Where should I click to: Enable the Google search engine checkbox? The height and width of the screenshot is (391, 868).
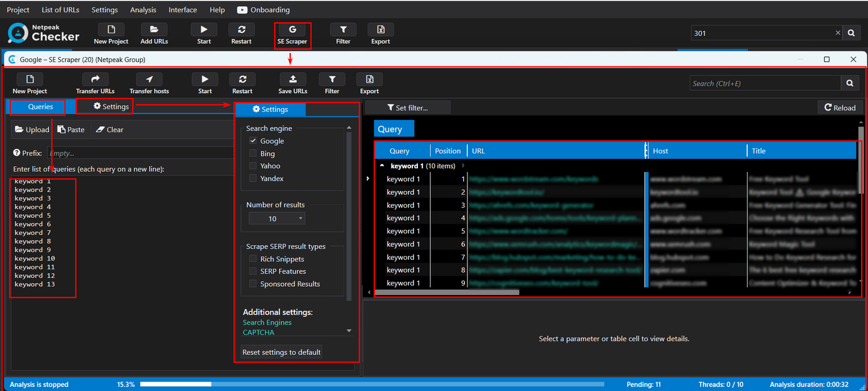253,141
